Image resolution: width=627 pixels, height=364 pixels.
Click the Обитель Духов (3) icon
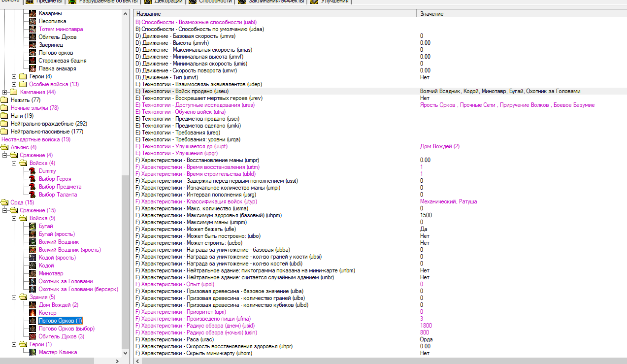pos(33,336)
